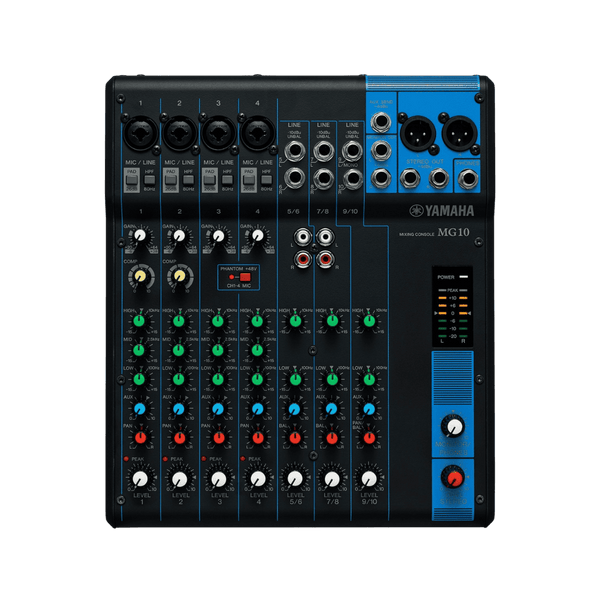The width and height of the screenshot is (600, 600).
Task: Click the red PAN/BAL knob on channel 9/10
Action: tap(369, 438)
